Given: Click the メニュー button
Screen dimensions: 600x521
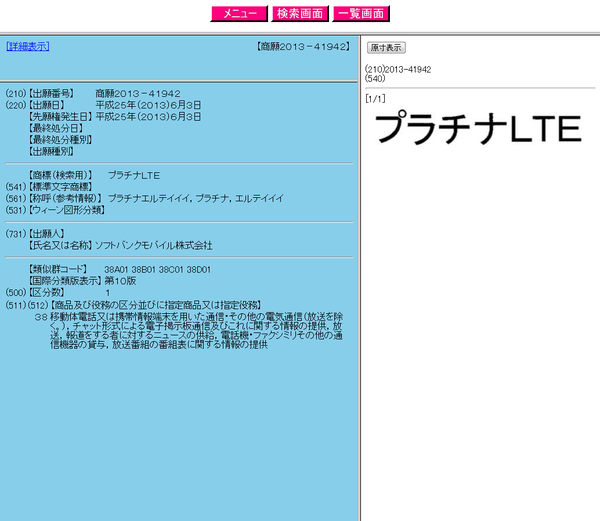Looking at the screenshot, I should (x=239, y=14).
